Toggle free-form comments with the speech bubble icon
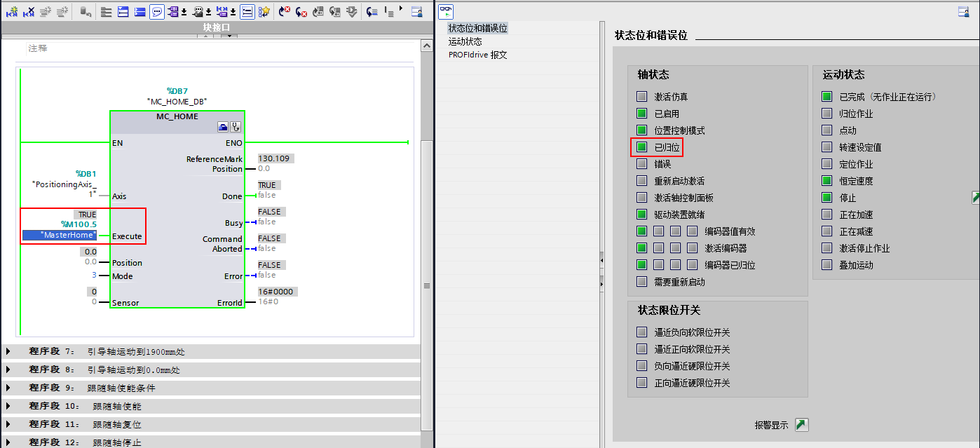This screenshot has height=448, width=980. (156, 12)
